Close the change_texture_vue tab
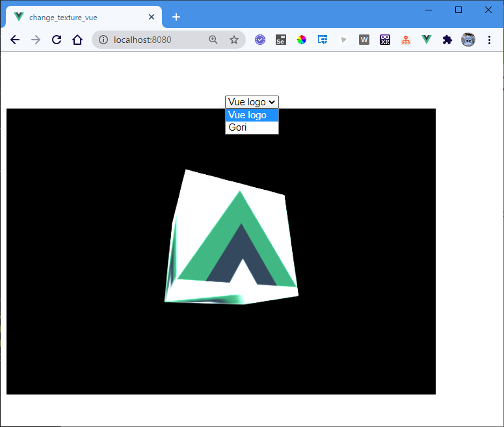 pyautogui.click(x=152, y=17)
